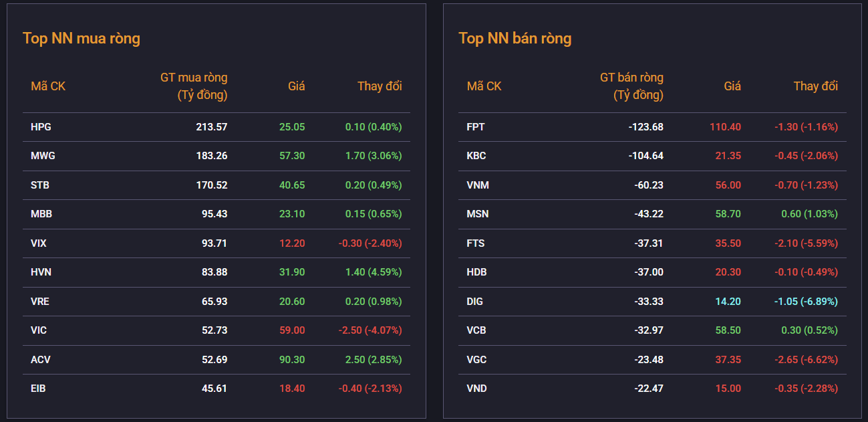
Task: Open the FTS ticker
Action: click(476, 243)
